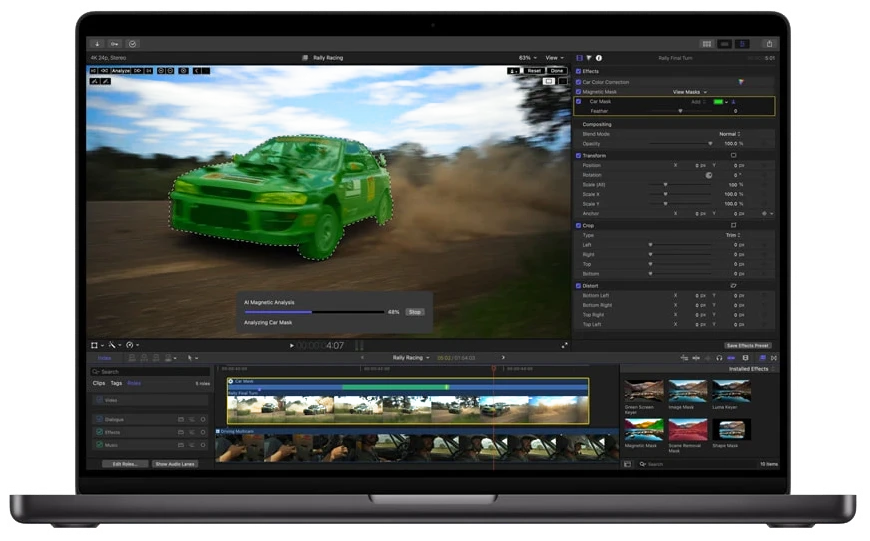Image resolution: width=870 pixels, height=541 pixels.
Task: Switch to the Clips tab
Action: [99, 383]
